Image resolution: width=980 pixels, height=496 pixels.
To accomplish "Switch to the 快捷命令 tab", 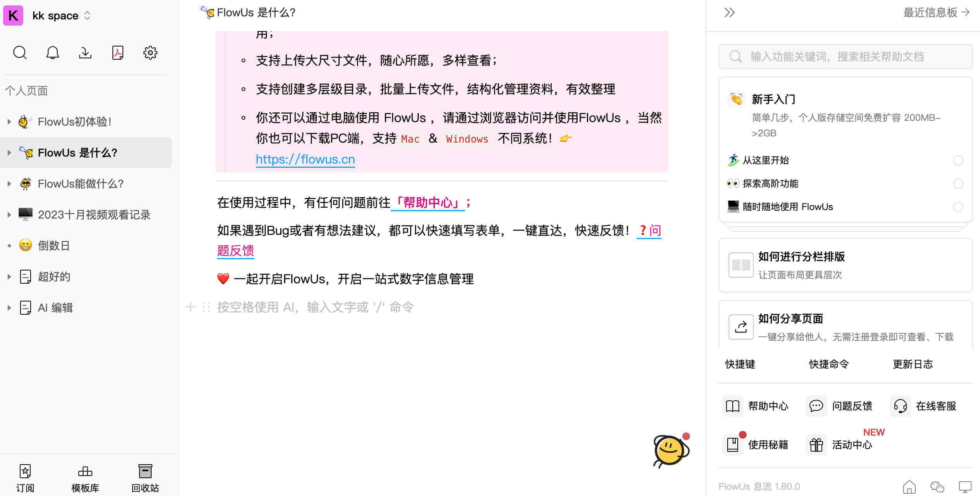I will point(829,364).
